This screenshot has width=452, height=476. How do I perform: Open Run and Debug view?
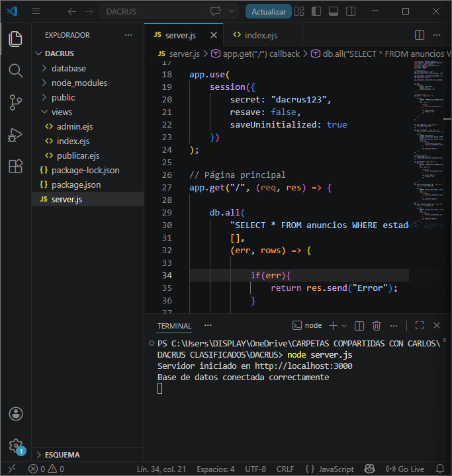[x=15, y=134]
